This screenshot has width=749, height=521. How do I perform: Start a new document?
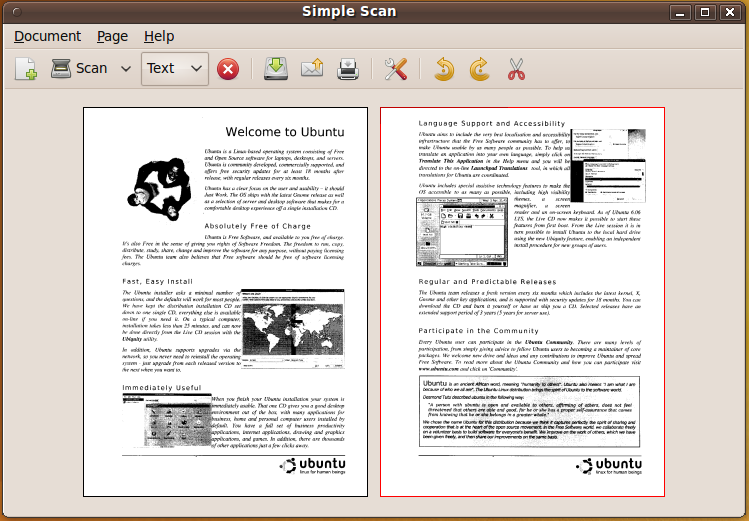tap(26, 69)
